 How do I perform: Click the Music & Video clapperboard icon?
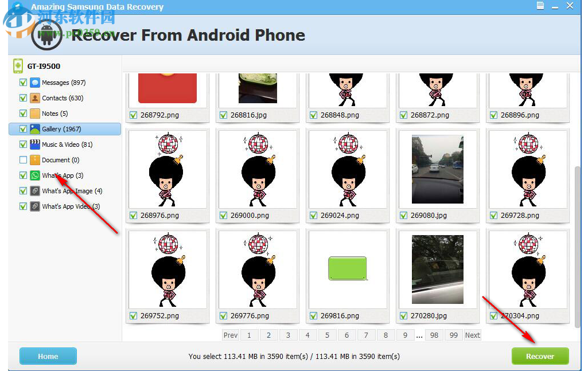(35, 145)
